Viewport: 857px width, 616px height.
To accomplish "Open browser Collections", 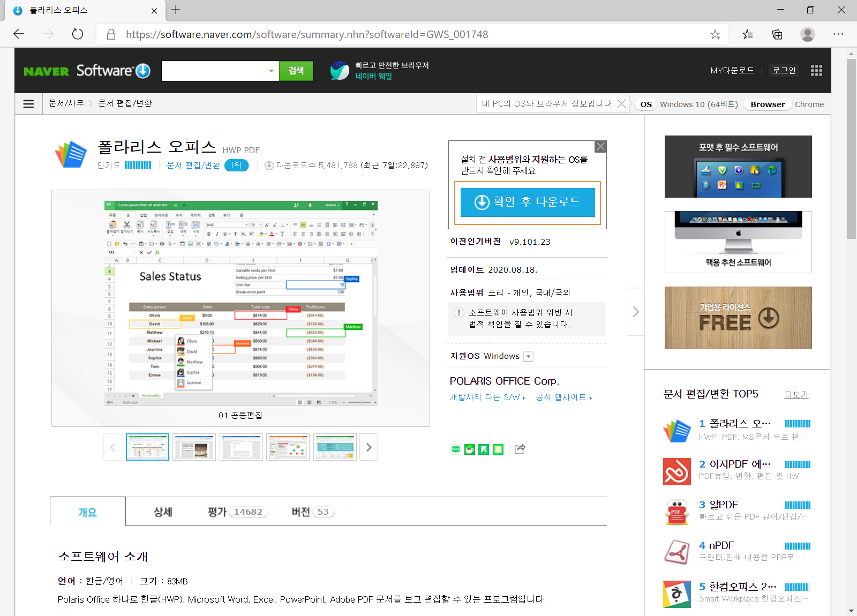I will coord(777,34).
